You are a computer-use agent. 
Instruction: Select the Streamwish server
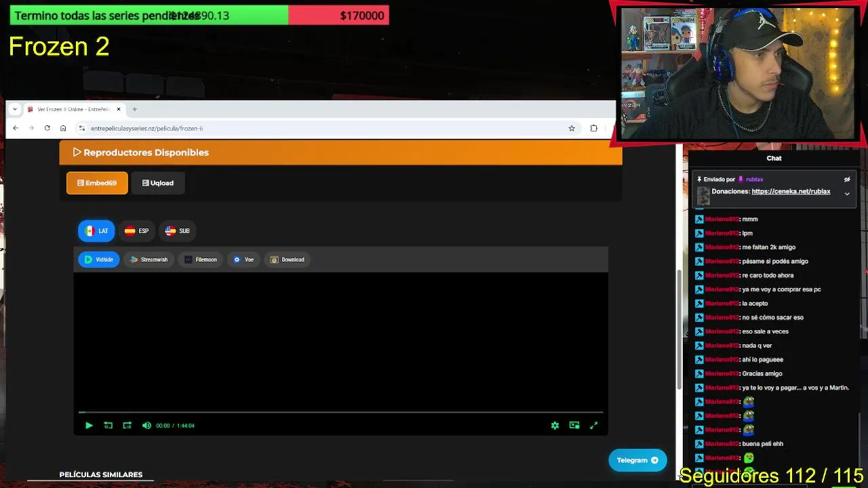pyautogui.click(x=149, y=260)
